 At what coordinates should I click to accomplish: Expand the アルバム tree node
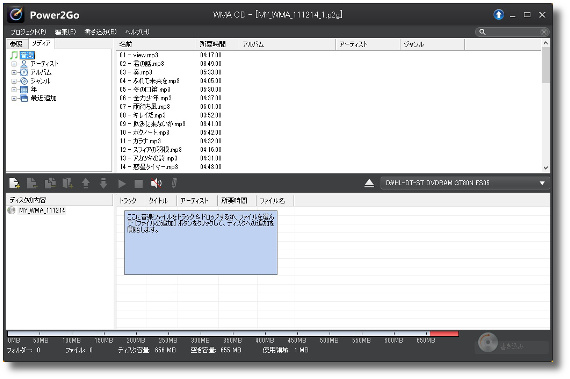tap(14, 72)
